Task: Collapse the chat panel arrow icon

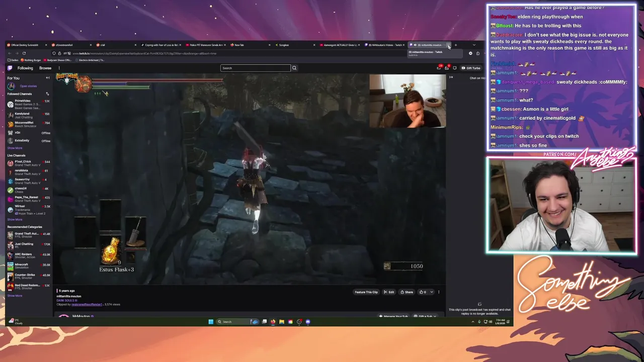Action: (451, 77)
